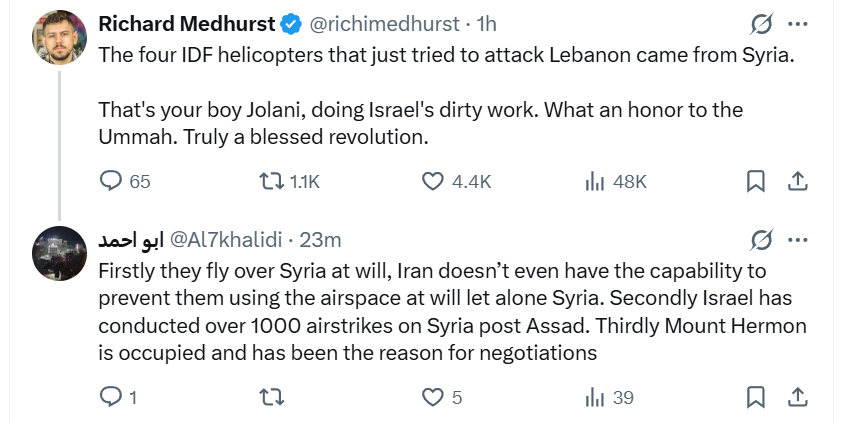View analytics for reply with 39 views

pyautogui.click(x=596, y=397)
